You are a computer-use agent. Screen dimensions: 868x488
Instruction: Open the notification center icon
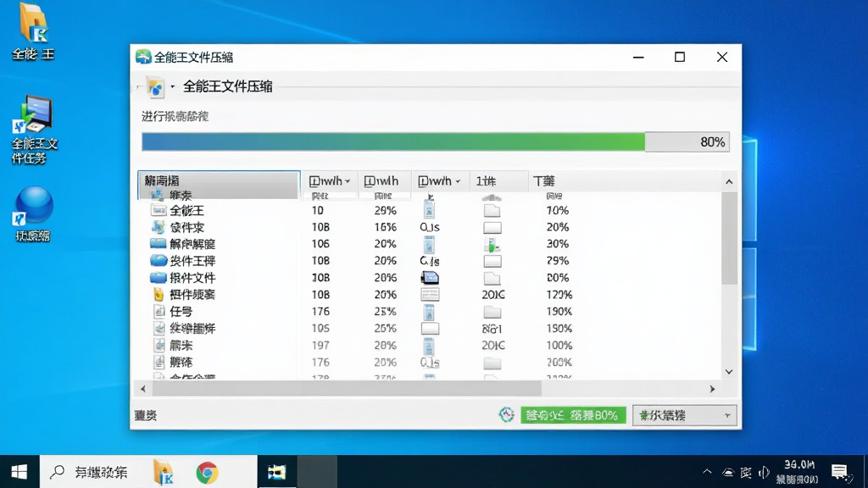840,472
